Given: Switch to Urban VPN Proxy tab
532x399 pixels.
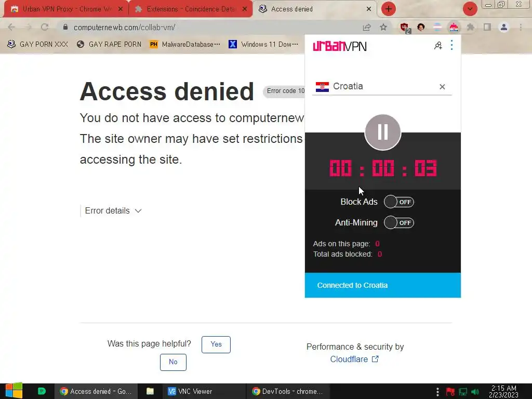Looking at the screenshot, I should click(x=66, y=9).
